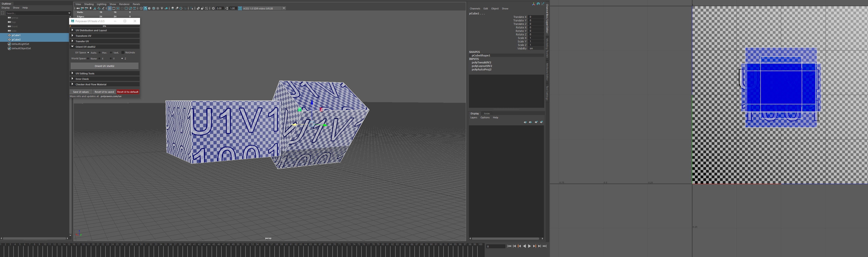This screenshot has width=868, height=257.
Task: Select the Hor. UV Space radio button
Action: pos(100,52)
